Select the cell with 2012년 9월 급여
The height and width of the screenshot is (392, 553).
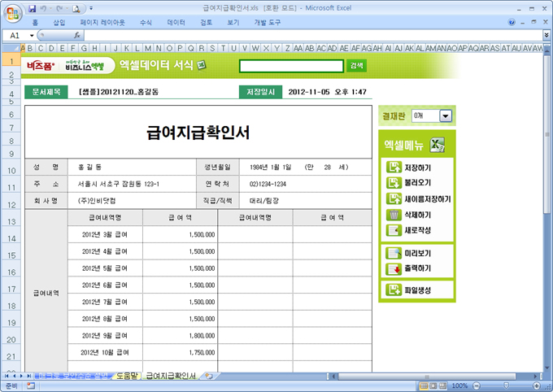105,336
